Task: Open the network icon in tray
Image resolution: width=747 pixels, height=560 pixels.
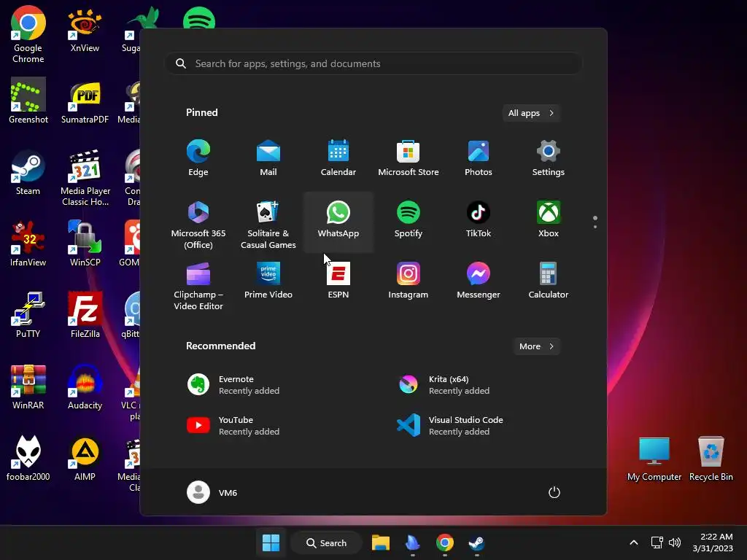Action: (x=657, y=542)
